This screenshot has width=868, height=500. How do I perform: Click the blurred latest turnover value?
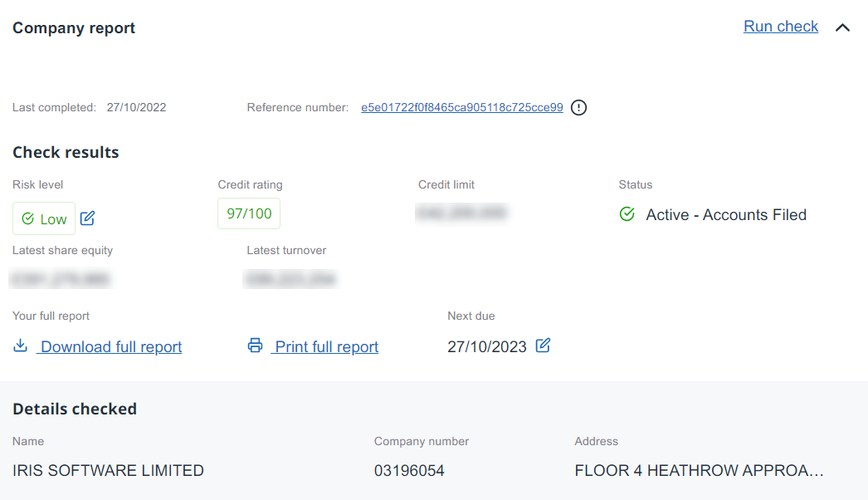[x=289, y=280]
